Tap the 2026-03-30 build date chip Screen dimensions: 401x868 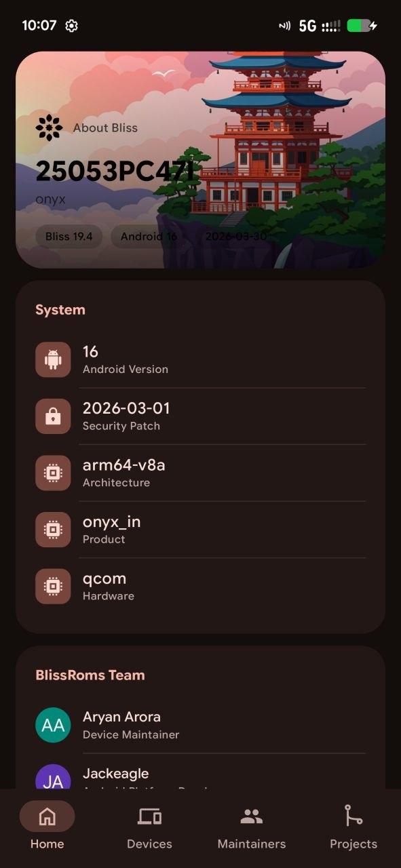235,237
